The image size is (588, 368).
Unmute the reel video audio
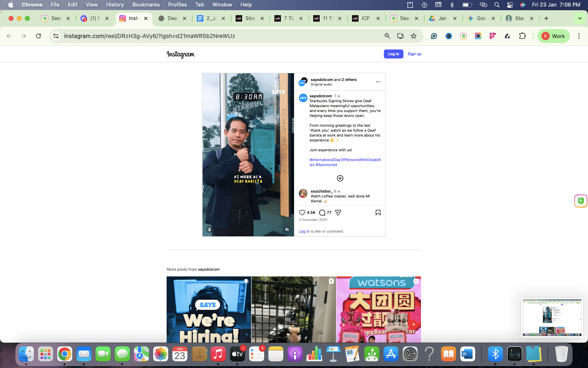pos(287,229)
